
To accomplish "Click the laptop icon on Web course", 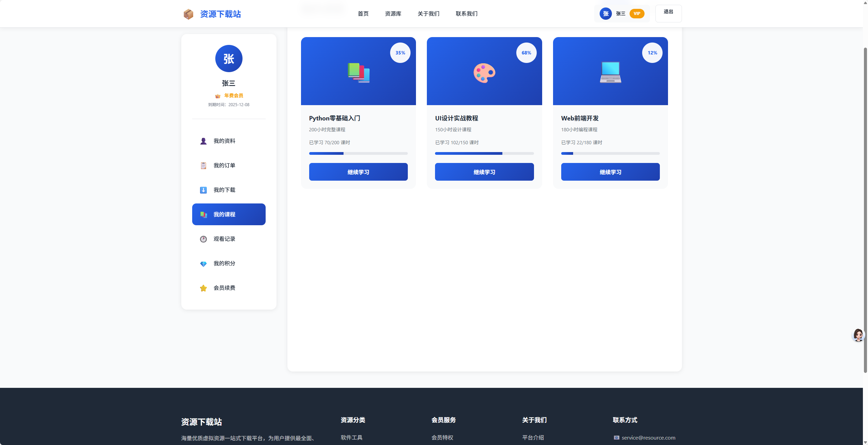I will point(610,72).
